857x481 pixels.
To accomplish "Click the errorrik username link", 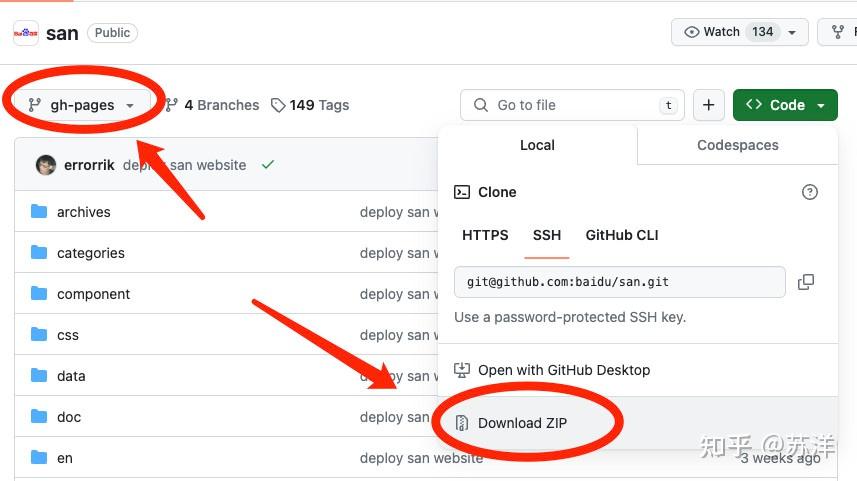I will (89, 165).
